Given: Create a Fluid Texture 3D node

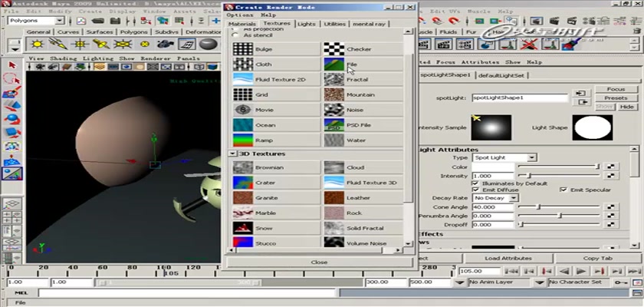Looking at the screenshot, I should (363, 183).
